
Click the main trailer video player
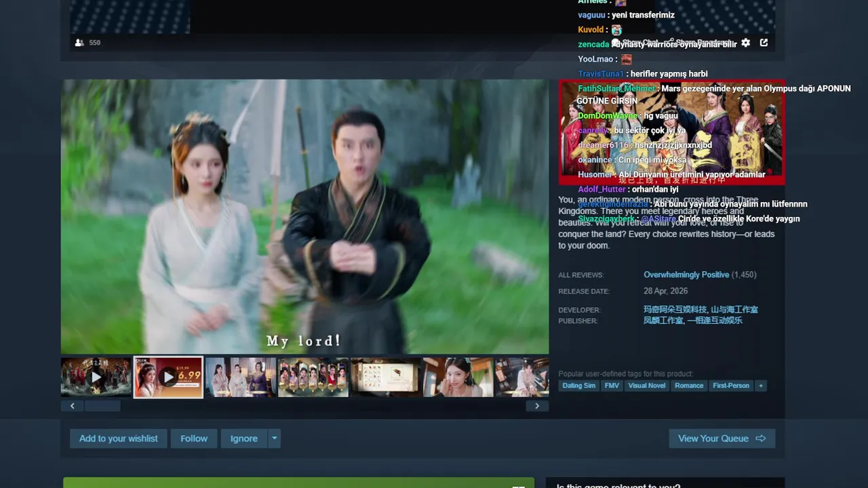304,217
